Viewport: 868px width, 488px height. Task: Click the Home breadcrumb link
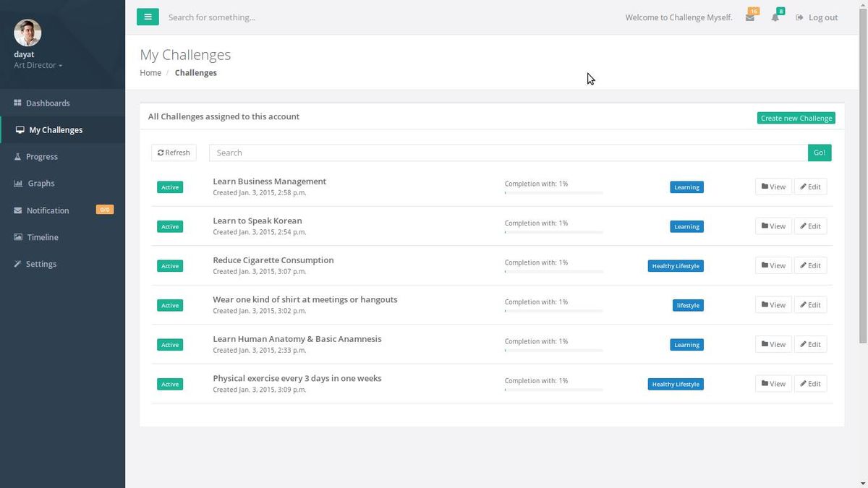click(x=150, y=73)
